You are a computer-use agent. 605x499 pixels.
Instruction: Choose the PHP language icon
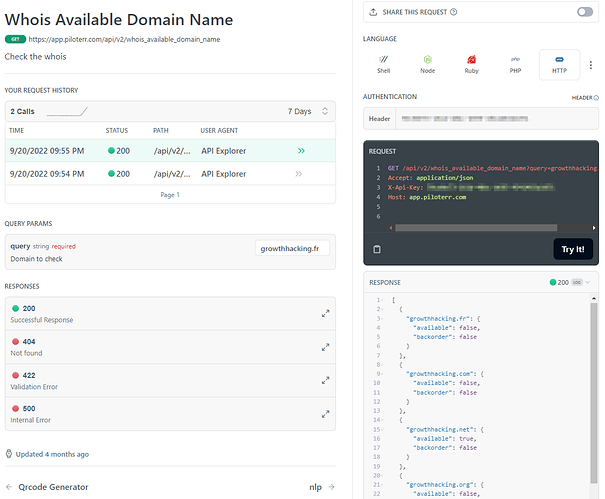(x=515, y=59)
